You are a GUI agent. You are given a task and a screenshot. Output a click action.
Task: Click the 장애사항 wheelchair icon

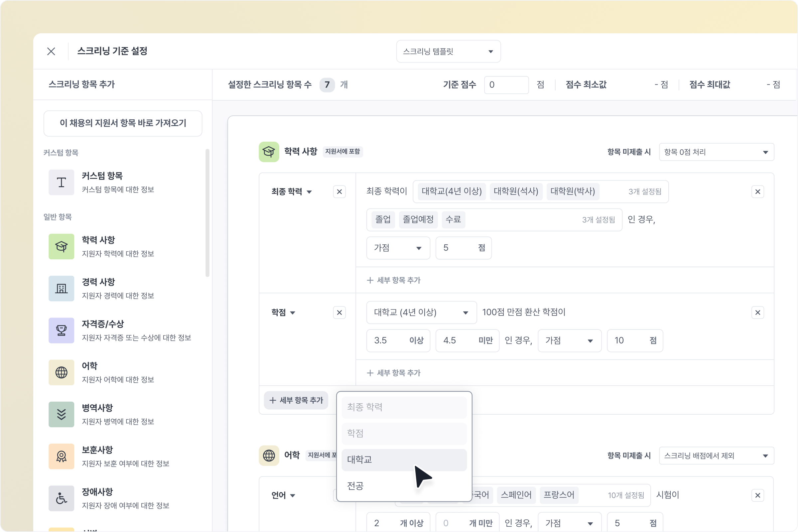(x=61, y=498)
